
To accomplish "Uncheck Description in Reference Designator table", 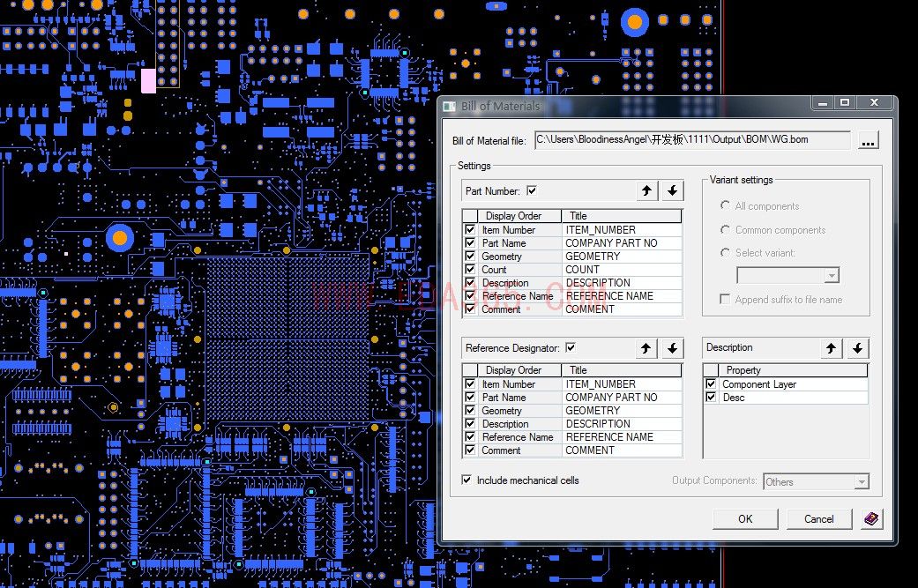I will pos(470,423).
